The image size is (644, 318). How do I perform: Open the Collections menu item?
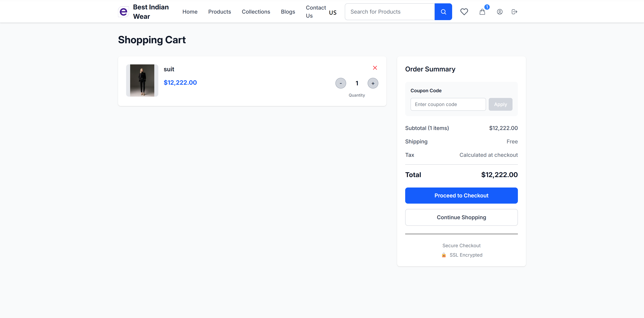pyautogui.click(x=256, y=12)
